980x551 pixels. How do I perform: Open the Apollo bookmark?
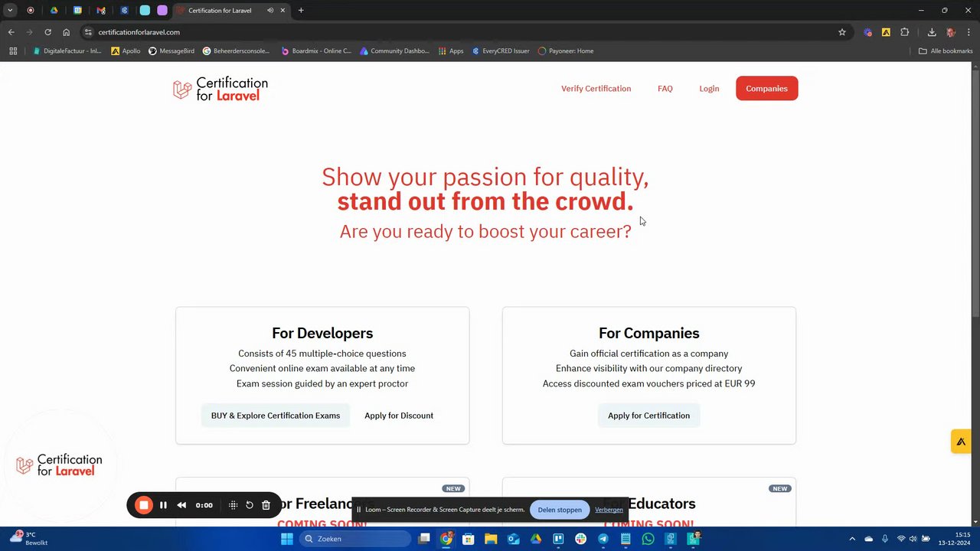tap(126, 51)
